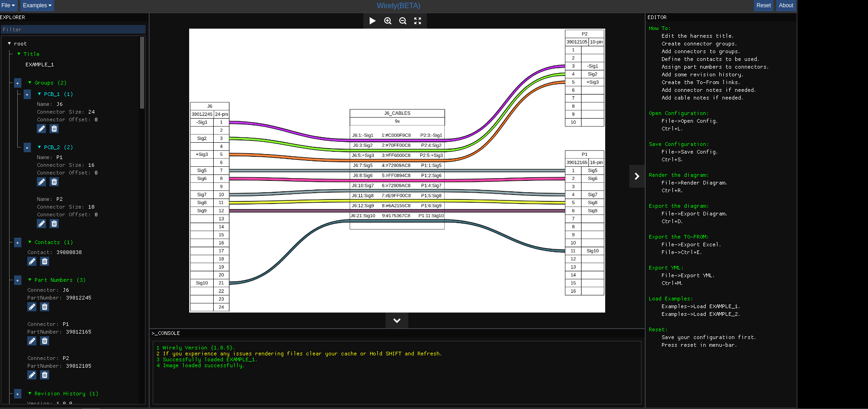The width and height of the screenshot is (868, 409).
Task: Click console line 'Image loaded successfully.'
Action: [x=204, y=365]
